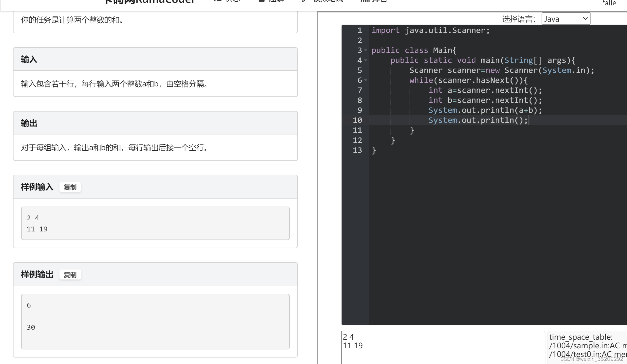The height and width of the screenshot is (364, 627).
Task: Collapse the while loop fold at line 6
Action: click(366, 80)
